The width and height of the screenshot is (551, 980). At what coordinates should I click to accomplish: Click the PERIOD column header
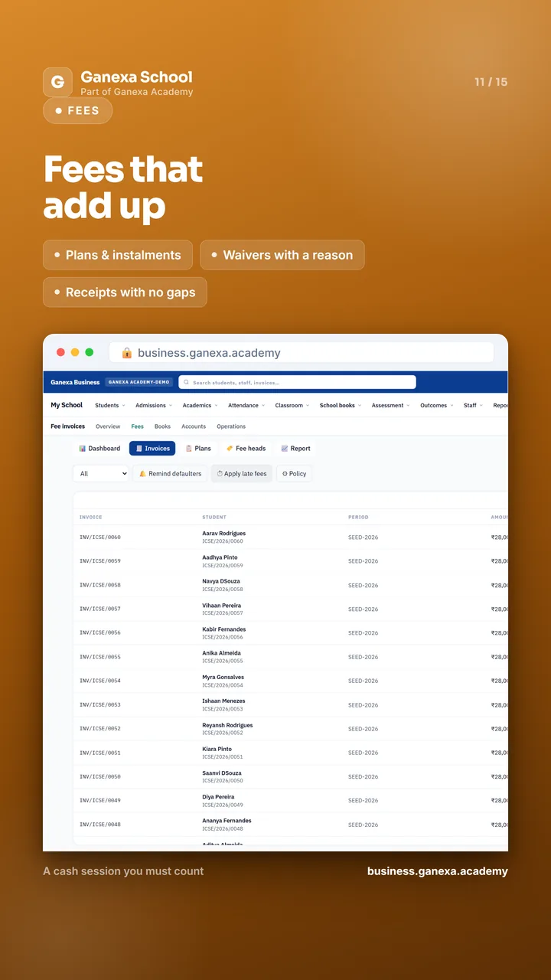pos(358,518)
